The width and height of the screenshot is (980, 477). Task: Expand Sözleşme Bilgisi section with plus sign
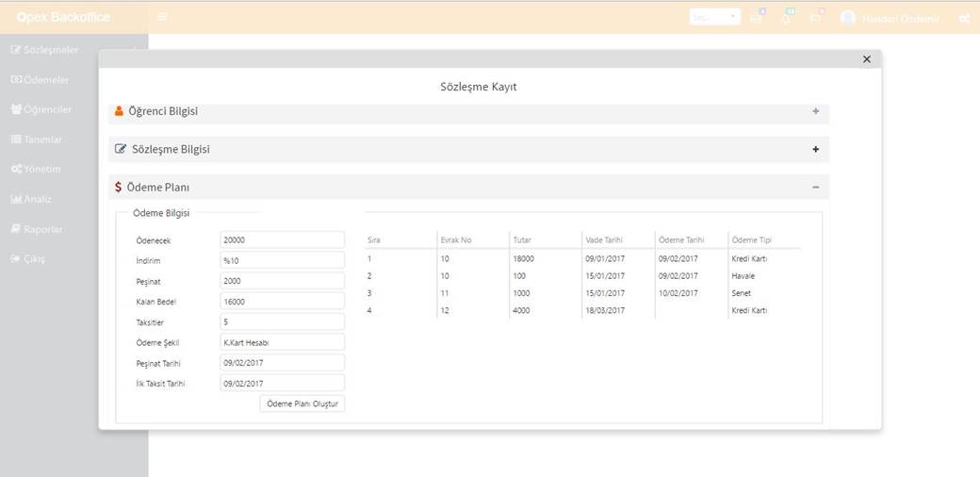815,149
